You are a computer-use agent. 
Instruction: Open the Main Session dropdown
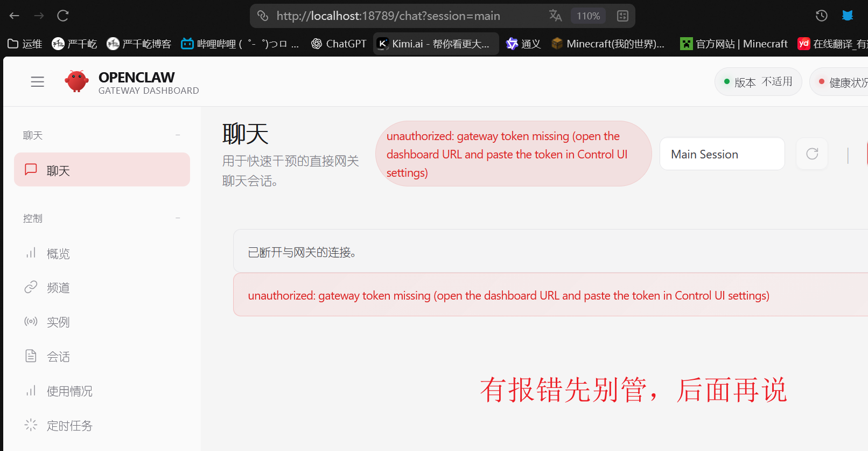(722, 154)
